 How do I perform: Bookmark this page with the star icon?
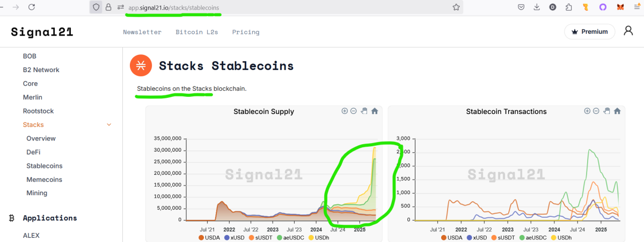pos(456,7)
